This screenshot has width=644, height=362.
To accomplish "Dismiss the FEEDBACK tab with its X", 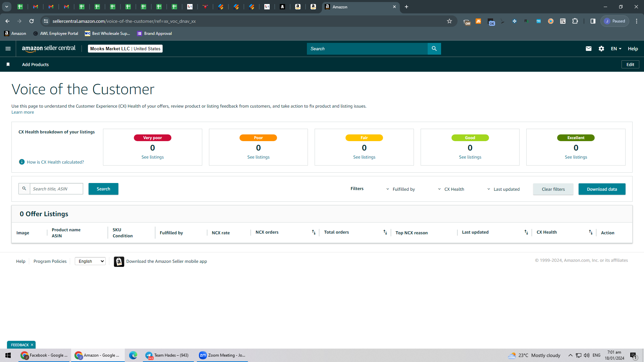I will click(32, 345).
